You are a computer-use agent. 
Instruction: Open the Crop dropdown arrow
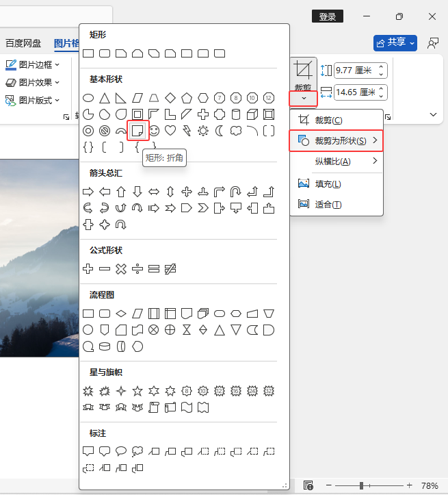tap(304, 99)
